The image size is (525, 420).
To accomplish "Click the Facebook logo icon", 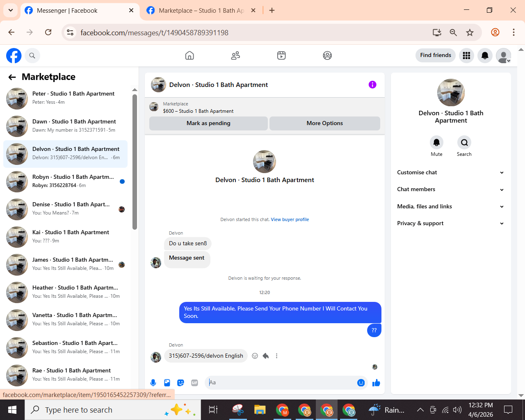I will tap(14, 55).
